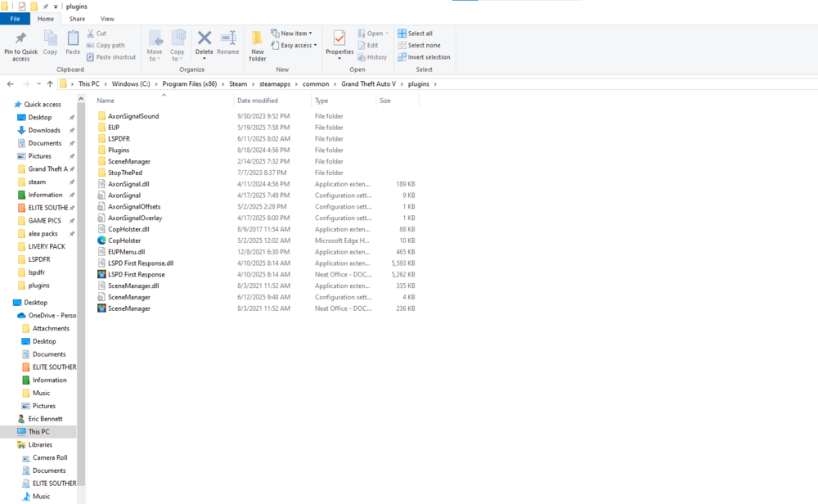Open the Move to dropdown
Image resolution: width=818 pixels, height=504 pixels.
[155, 46]
